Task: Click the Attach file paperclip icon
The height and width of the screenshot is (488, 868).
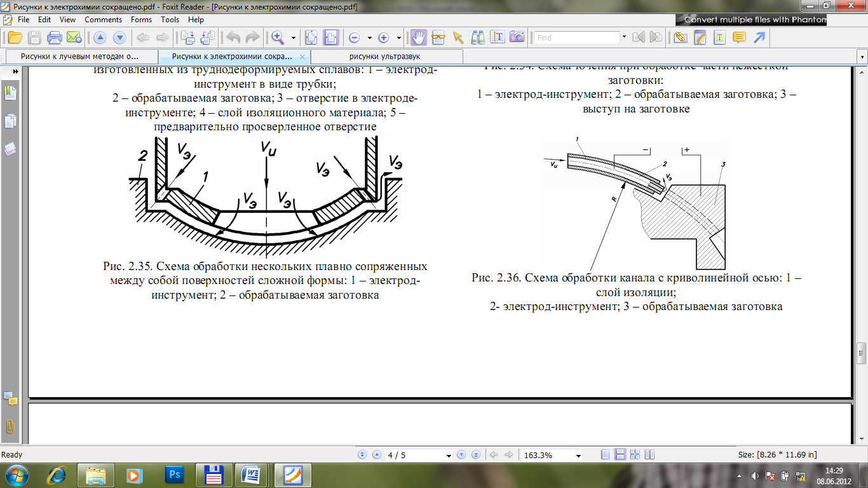Action: (x=681, y=37)
